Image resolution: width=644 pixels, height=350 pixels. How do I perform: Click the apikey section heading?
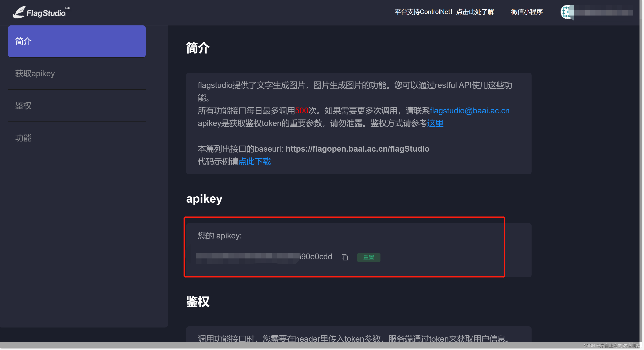(x=204, y=199)
